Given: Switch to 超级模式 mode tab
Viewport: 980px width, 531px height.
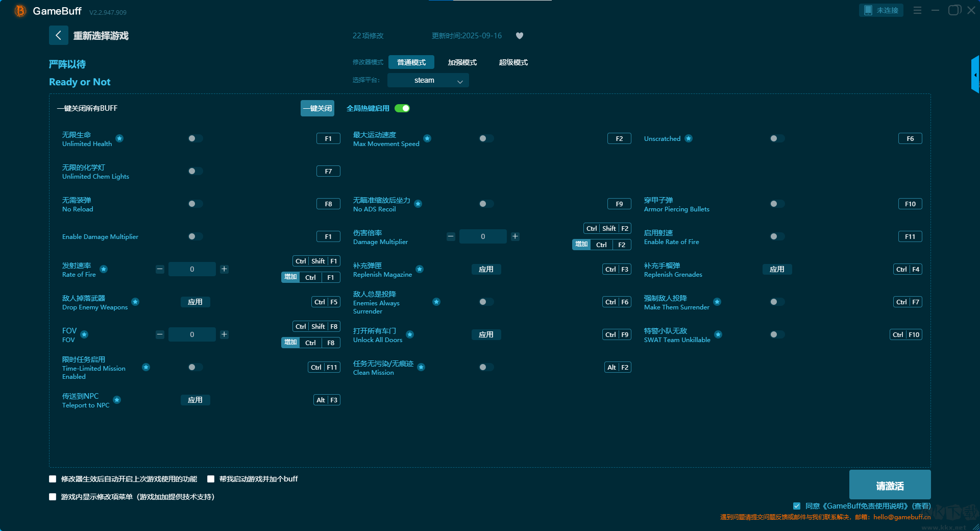Looking at the screenshot, I should coord(513,62).
